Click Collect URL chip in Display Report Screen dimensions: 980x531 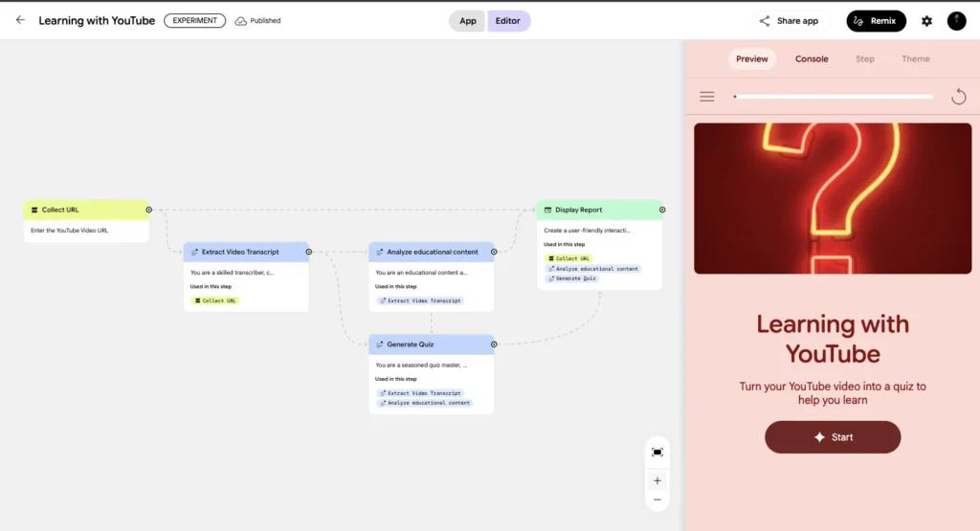click(x=568, y=258)
